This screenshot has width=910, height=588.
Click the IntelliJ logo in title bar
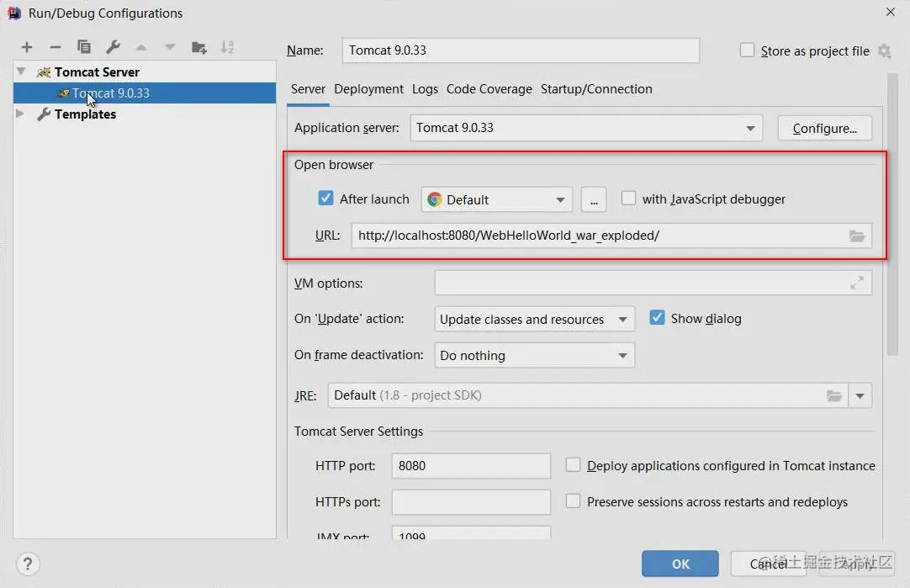pyautogui.click(x=14, y=13)
